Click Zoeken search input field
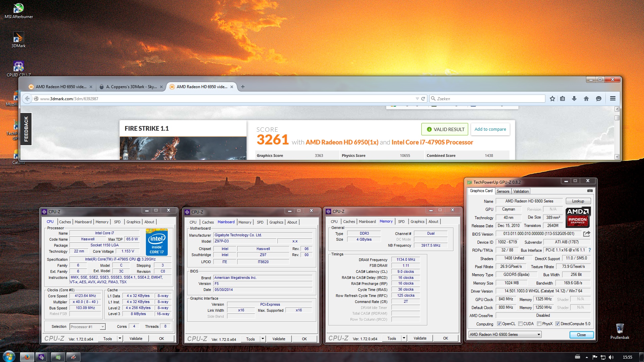644x362 pixels. tap(487, 99)
